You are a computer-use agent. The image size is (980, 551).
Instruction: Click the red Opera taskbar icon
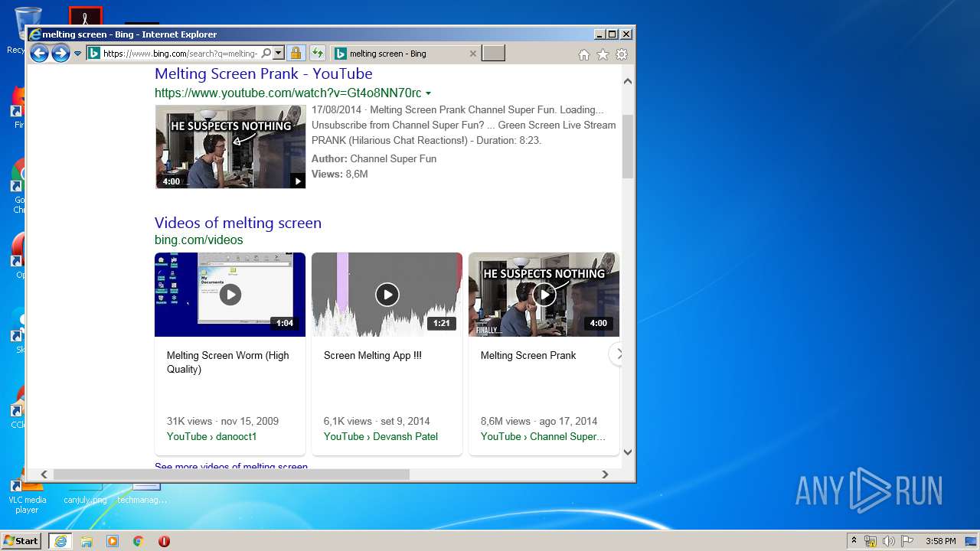click(x=164, y=541)
